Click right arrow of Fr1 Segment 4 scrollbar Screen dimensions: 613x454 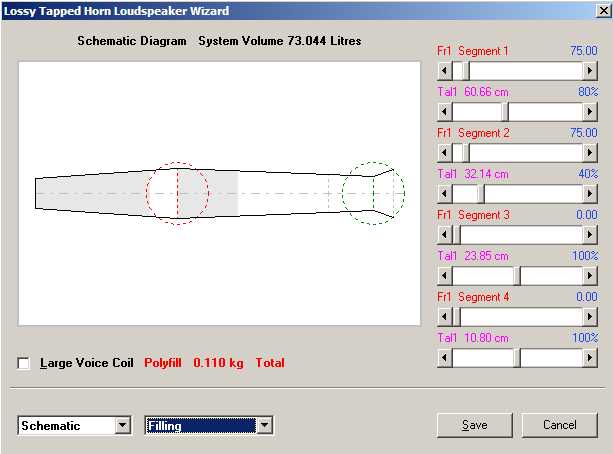590,317
